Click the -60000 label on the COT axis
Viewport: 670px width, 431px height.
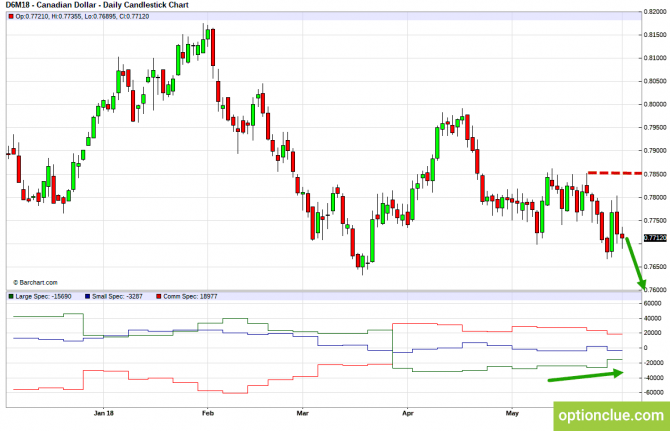[653, 393]
